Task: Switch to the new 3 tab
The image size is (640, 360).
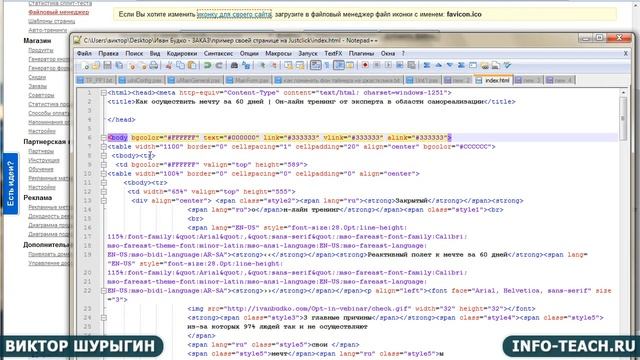Action: click(x=528, y=80)
